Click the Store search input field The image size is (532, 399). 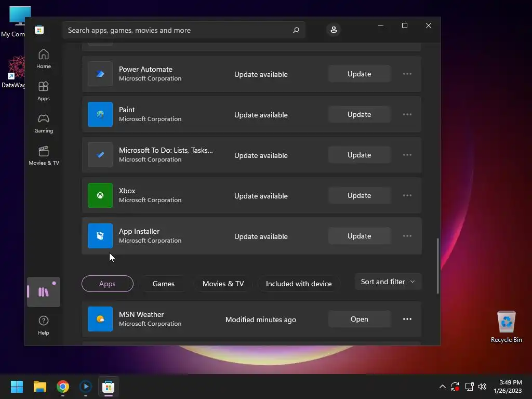pyautogui.click(x=183, y=30)
